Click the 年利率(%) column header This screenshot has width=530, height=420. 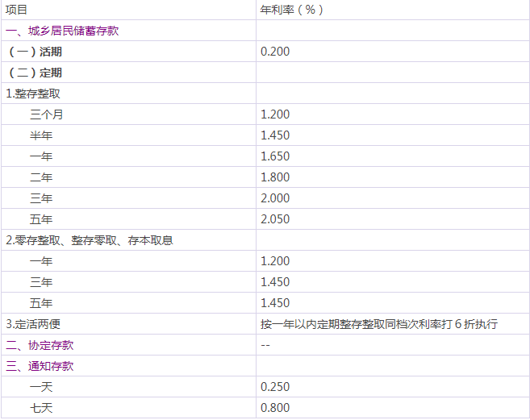(292, 10)
